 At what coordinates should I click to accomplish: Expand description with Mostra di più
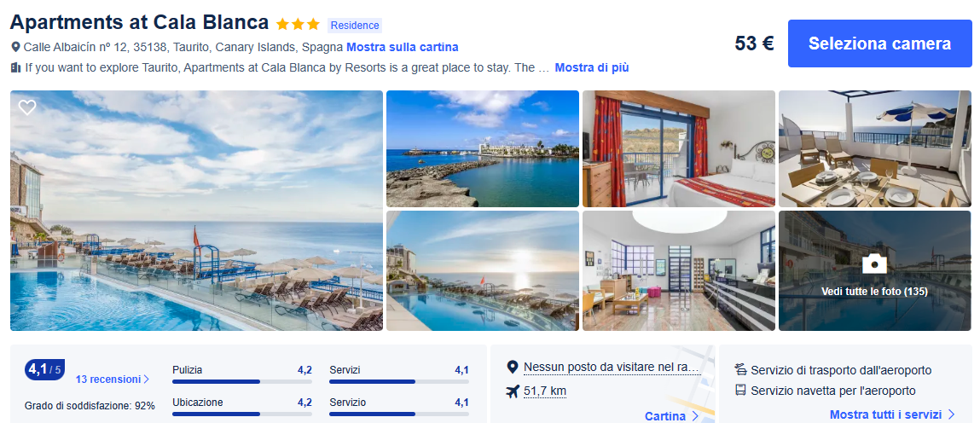pyautogui.click(x=591, y=67)
